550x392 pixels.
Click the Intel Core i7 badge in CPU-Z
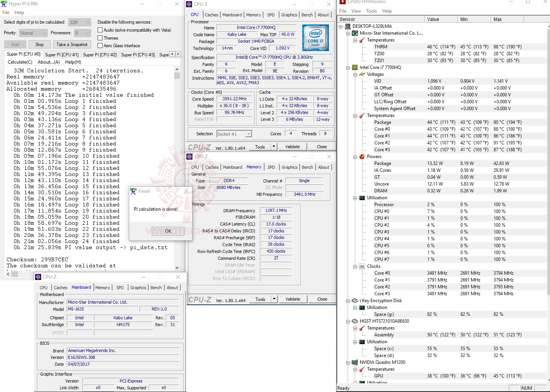[x=316, y=37]
